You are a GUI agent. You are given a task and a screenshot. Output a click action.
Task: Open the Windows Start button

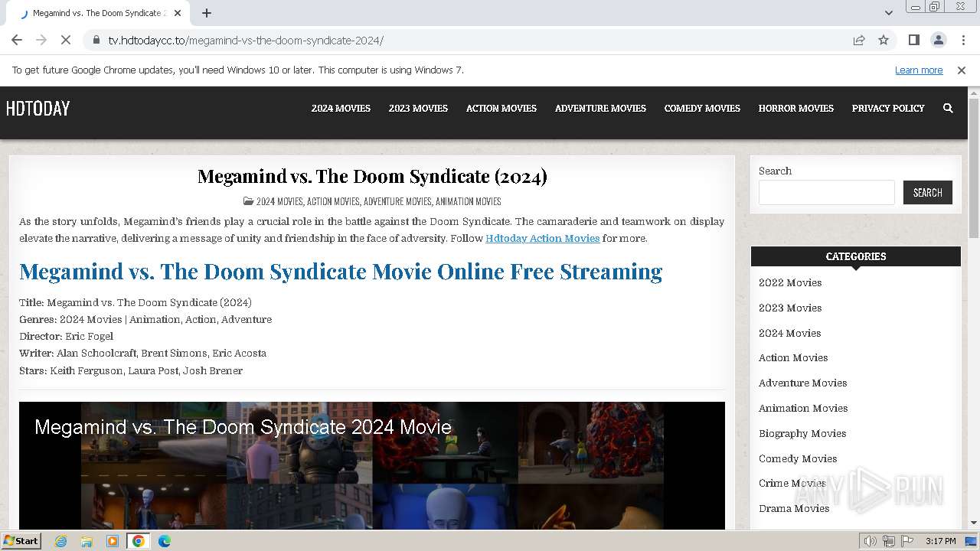coord(21,541)
